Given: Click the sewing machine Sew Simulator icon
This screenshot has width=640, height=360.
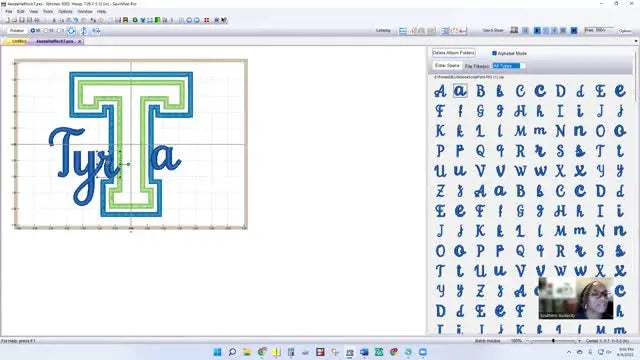Looking at the screenshot, I should click(x=514, y=30).
